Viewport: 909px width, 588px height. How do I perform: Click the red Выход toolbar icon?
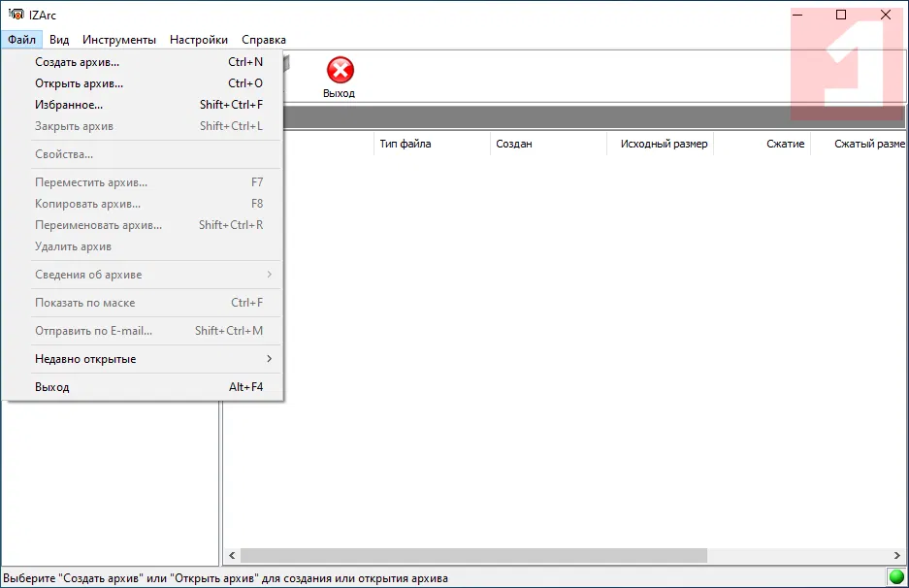coord(340,70)
